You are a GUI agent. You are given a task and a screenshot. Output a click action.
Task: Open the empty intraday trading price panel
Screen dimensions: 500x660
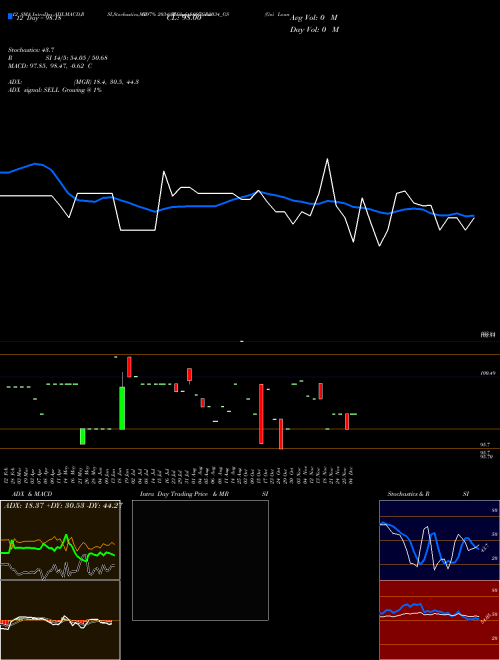pyautogui.click(x=200, y=560)
